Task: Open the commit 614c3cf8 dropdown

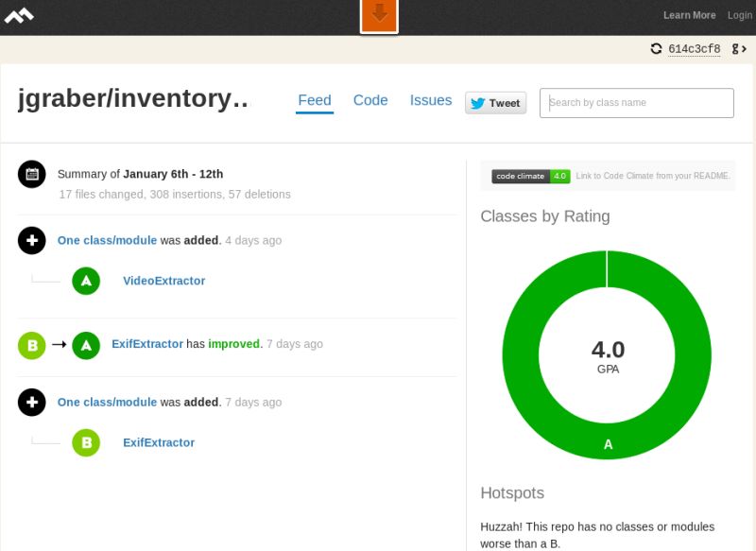Action: pyautogui.click(x=695, y=48)
